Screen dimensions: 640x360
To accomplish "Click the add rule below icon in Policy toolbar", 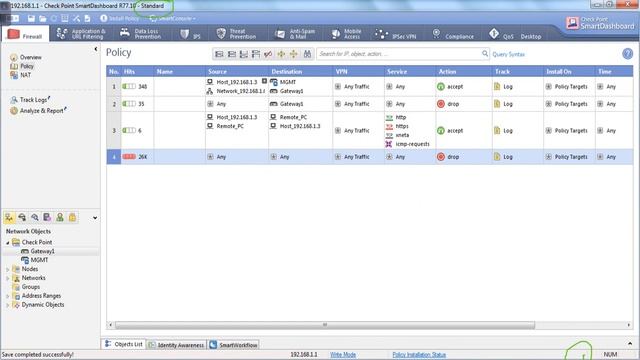I will coord(244,54).
